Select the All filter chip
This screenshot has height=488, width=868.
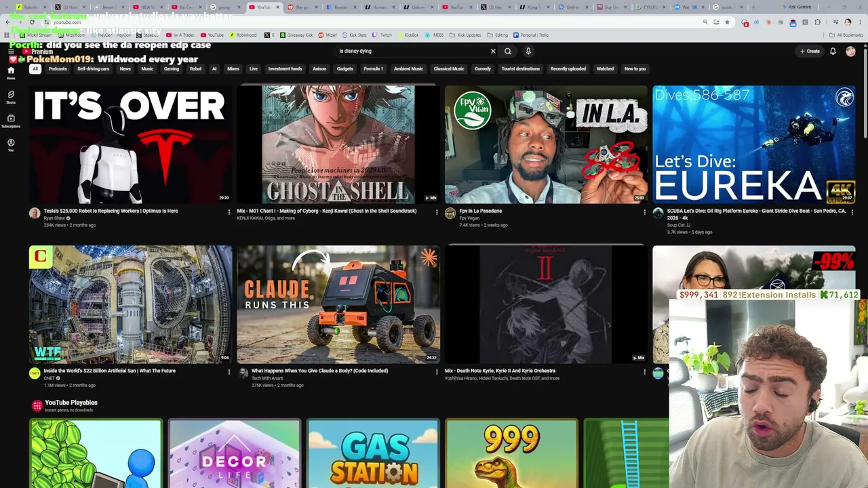35,68
